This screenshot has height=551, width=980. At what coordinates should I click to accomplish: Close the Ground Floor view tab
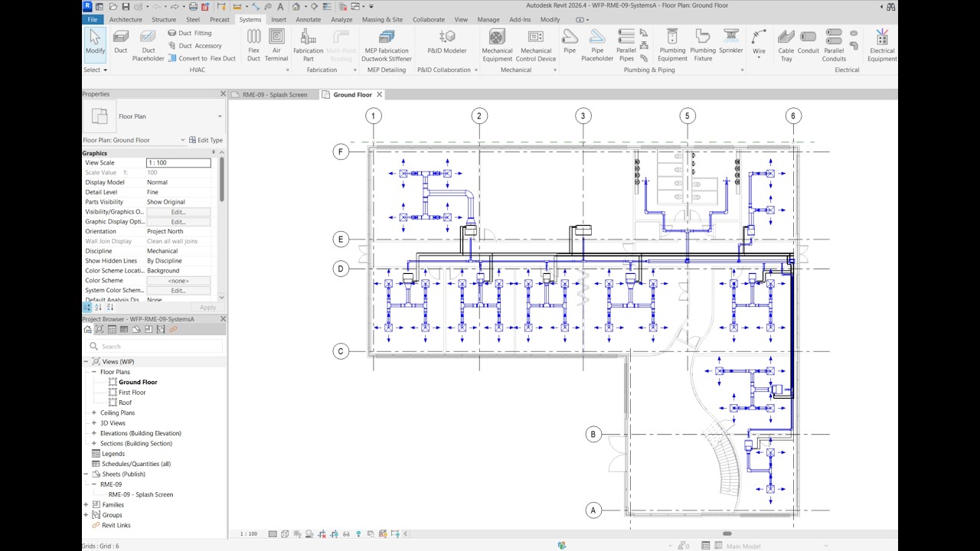click(379, 95)
